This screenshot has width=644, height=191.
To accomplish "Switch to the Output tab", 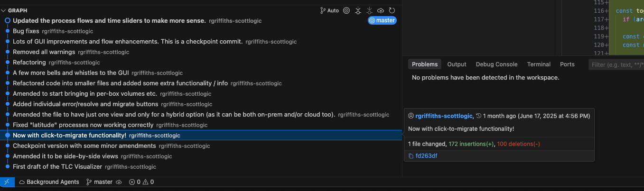I will click(457, 64).
